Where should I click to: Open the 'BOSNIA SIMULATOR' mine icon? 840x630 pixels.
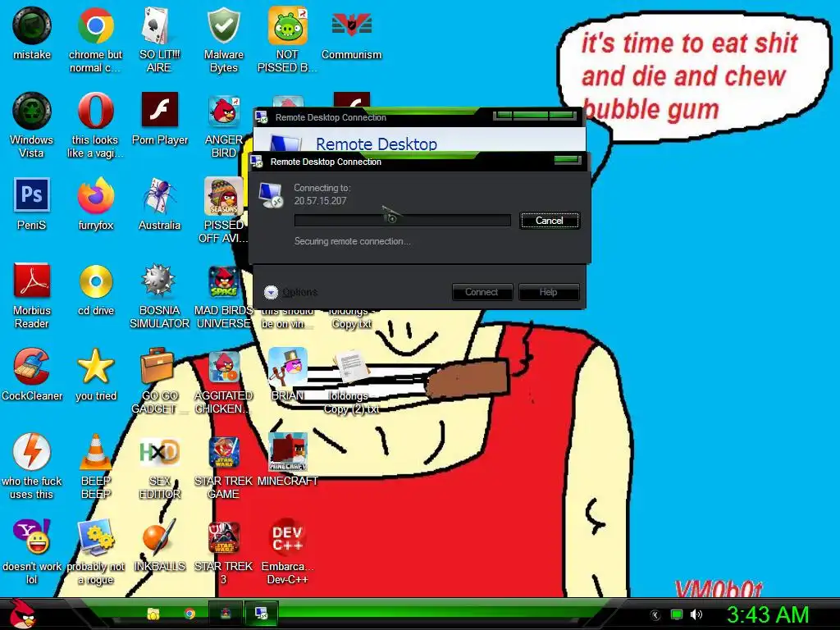pos(159,295)
